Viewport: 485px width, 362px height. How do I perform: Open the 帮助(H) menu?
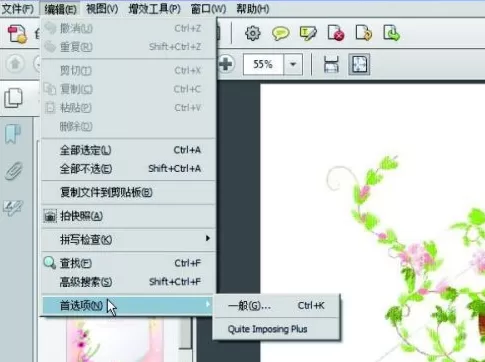(x=253, y=9)
